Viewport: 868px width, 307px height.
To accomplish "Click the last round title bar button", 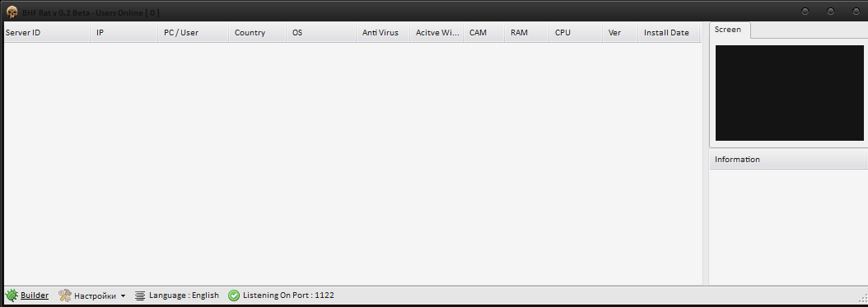I will tap(856, 11).
